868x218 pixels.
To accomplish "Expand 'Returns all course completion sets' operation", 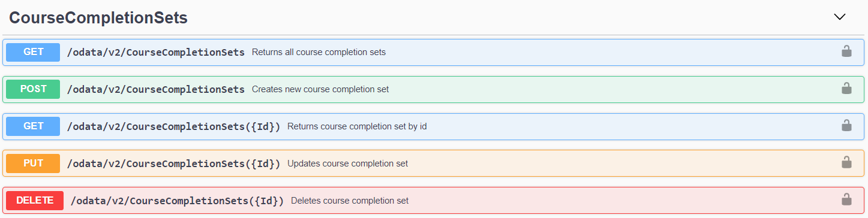I will click(x=319, y=52).
